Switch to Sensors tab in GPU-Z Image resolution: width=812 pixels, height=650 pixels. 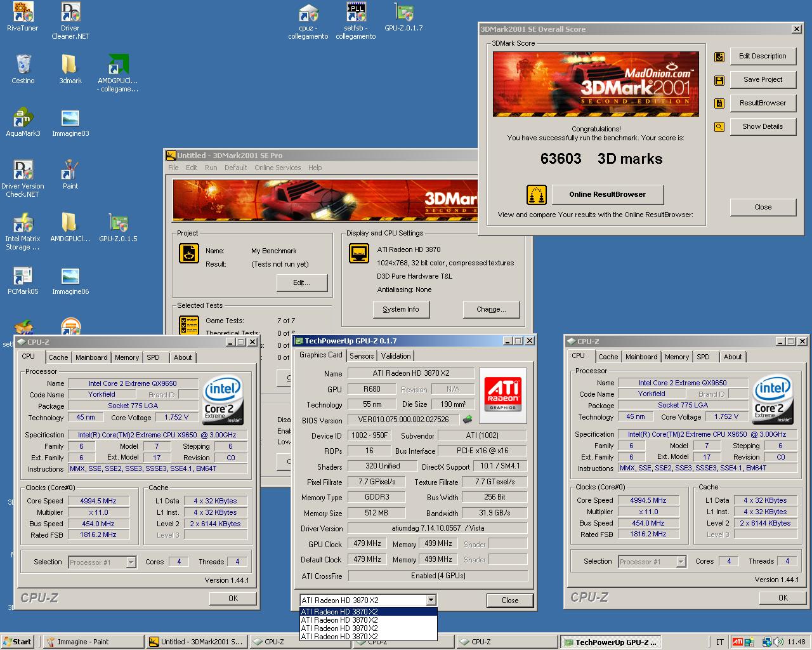tap(362, 356)
